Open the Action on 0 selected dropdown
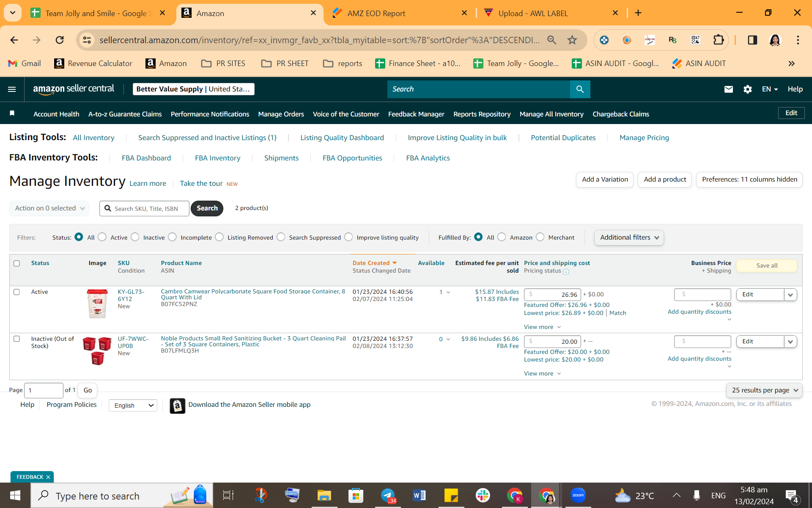Image resolution: width=812 pixels, height=508 pixels. coord(49,208)
